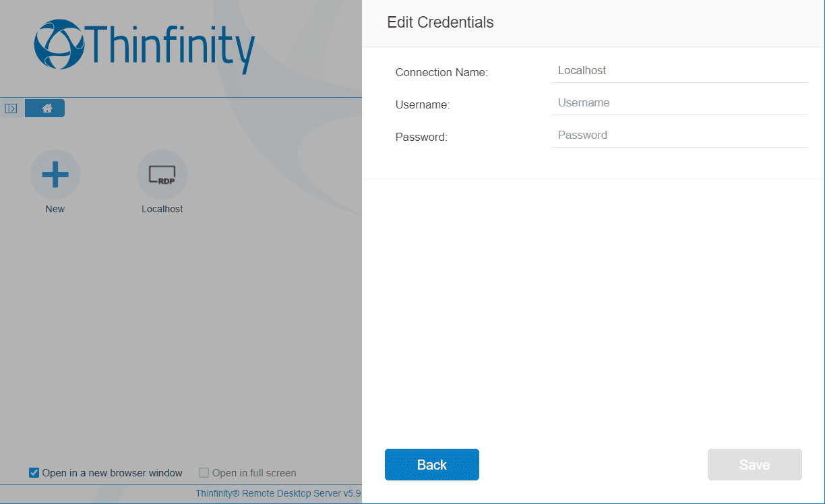Focus the Password input field
This screenshot has width=825, height=504.
(679, 135)
